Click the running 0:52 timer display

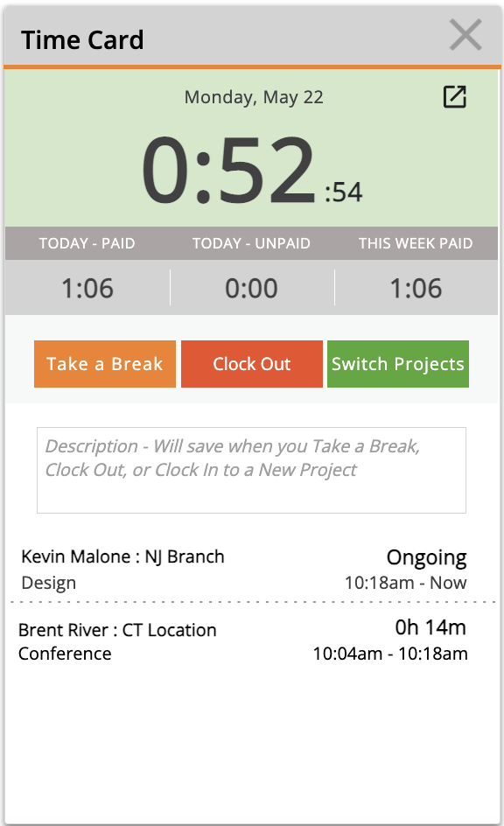[252, 170]
